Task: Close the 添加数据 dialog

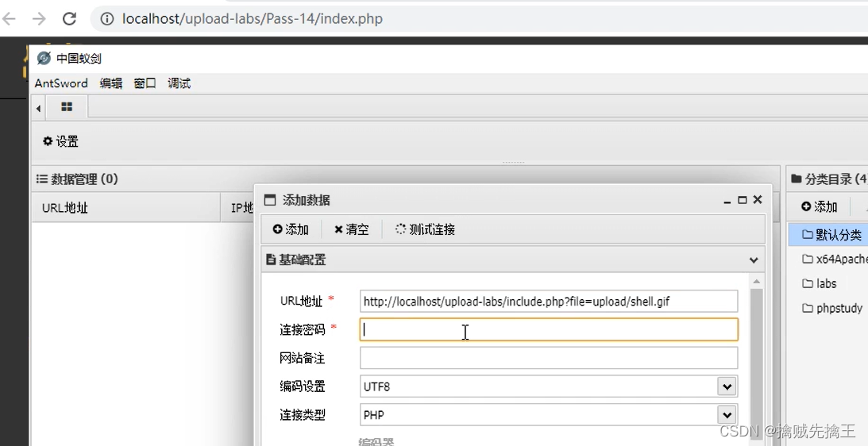Action: pos(758,199)
